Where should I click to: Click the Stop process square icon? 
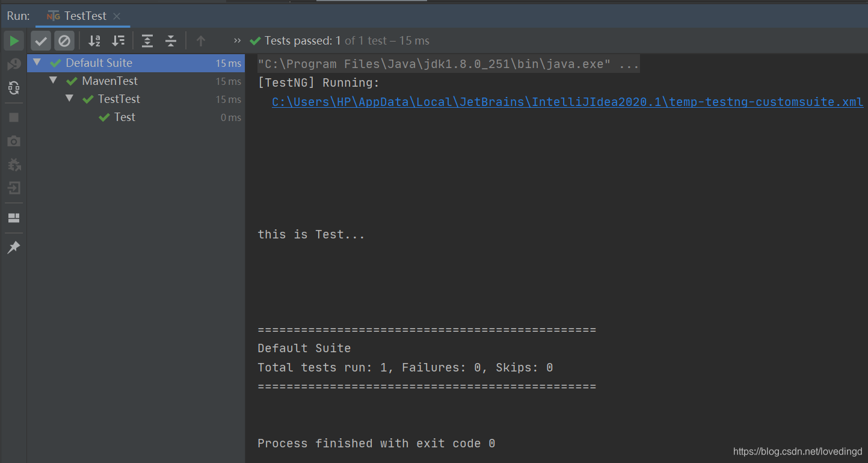pos(13,117)
